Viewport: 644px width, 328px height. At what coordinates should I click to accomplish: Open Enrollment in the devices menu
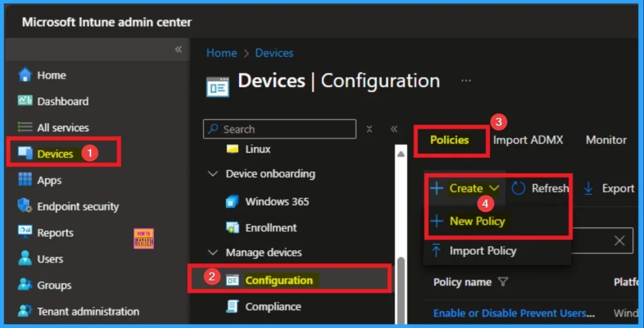point(270,228)
